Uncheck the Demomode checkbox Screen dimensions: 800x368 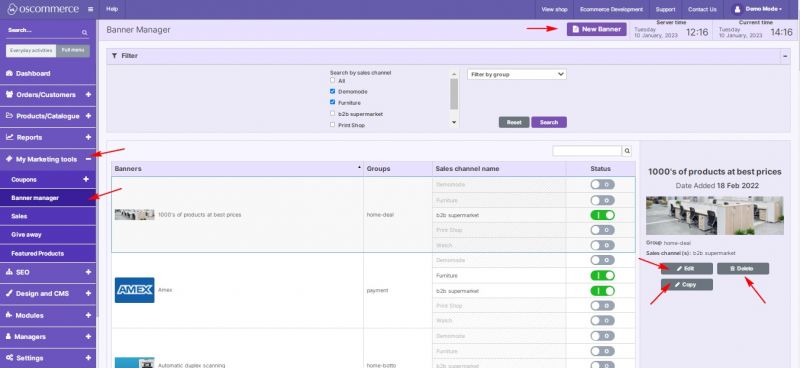point(333,91)
